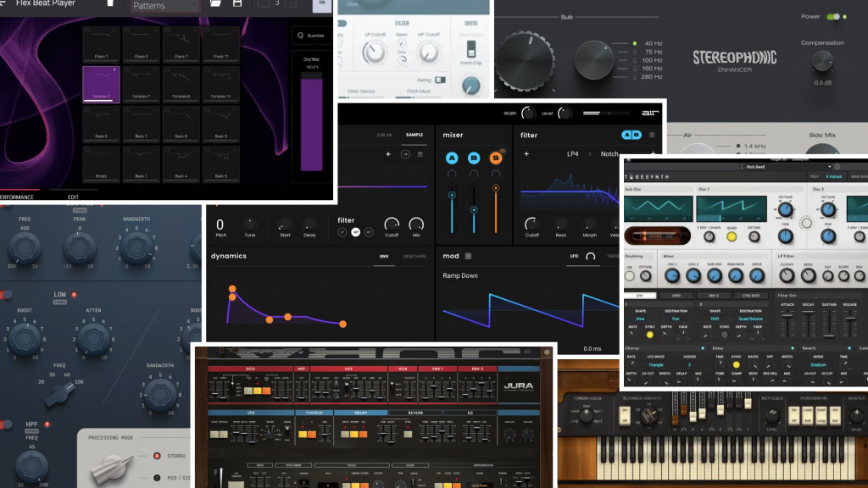Click the Dry/Wet purple level slider
The image size is (868, 488).
click(312, 122)
